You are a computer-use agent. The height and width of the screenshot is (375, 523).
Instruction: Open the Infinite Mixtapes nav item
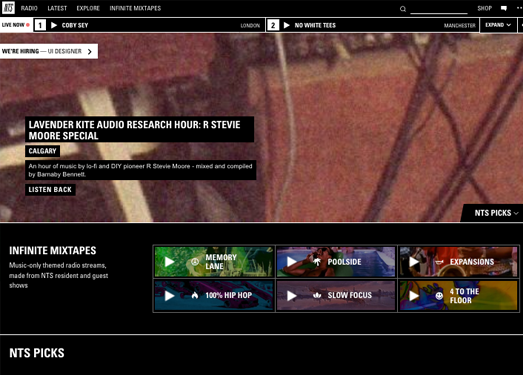click(135, 8)
